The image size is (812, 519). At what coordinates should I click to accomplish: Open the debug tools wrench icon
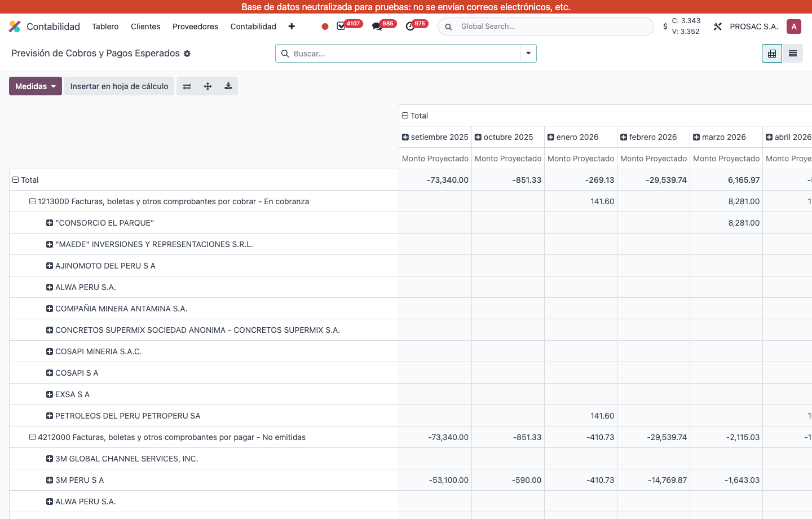(718, 27)
